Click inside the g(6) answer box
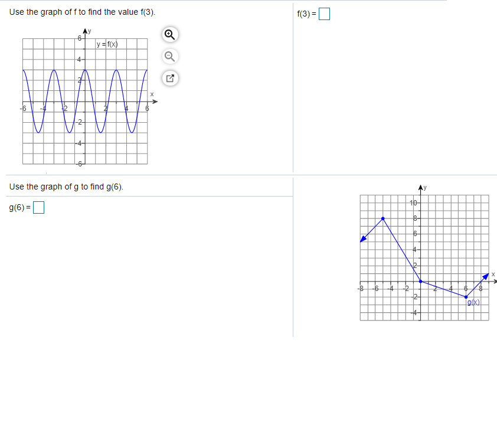Image resolution: width=497 pixels, height=448 pixels. pyautogui.click(x=38, y=207)
